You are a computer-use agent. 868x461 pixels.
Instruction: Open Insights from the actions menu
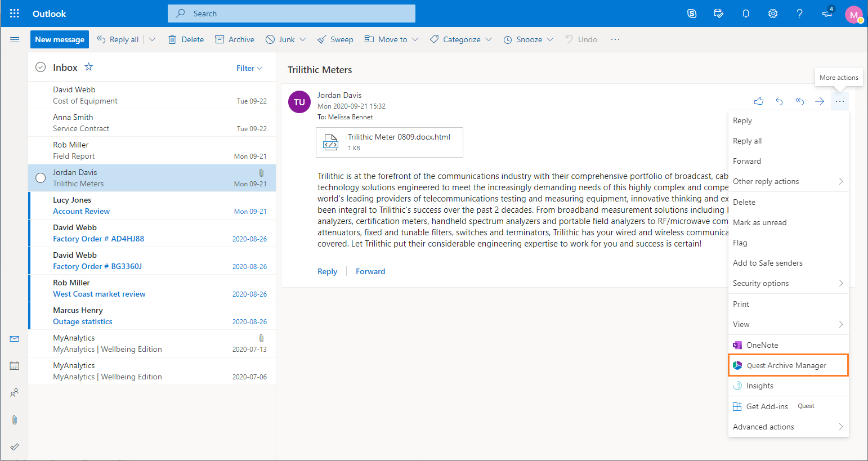[789, 386]
